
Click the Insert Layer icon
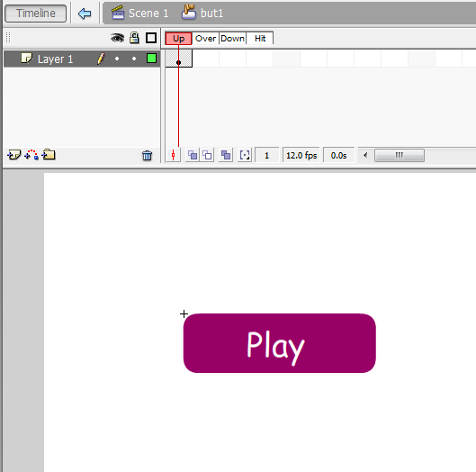click(x=14, y=155)
